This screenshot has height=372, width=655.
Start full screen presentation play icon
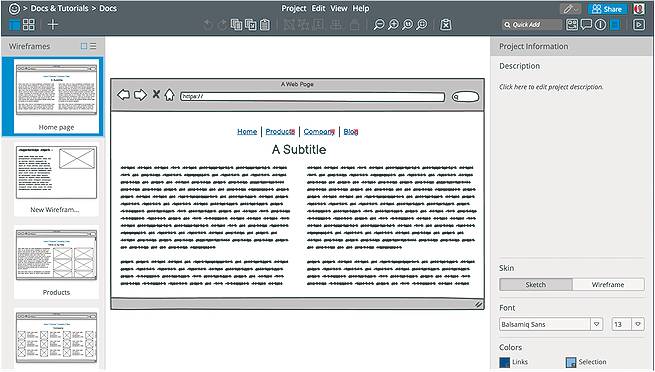coord(639,25)
